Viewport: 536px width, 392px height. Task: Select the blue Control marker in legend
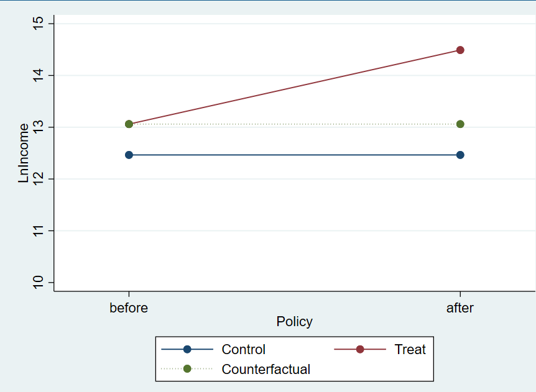point(187,350)
